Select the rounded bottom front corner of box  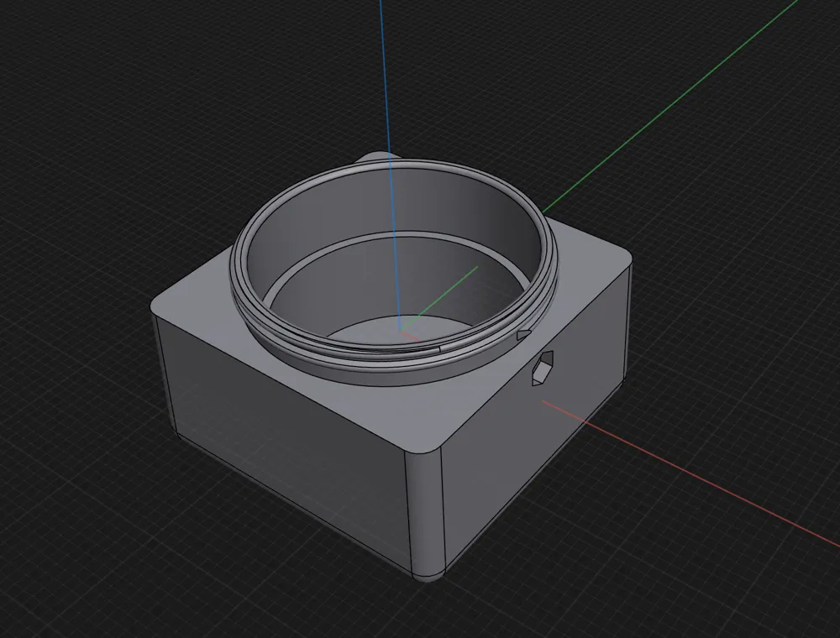(428, 577)
